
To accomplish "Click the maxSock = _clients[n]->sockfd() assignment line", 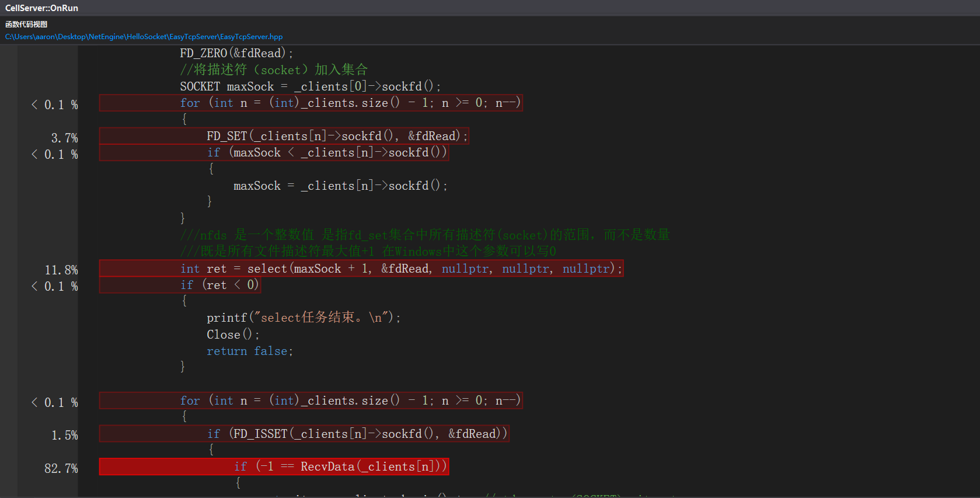I will tap(340, 186).
